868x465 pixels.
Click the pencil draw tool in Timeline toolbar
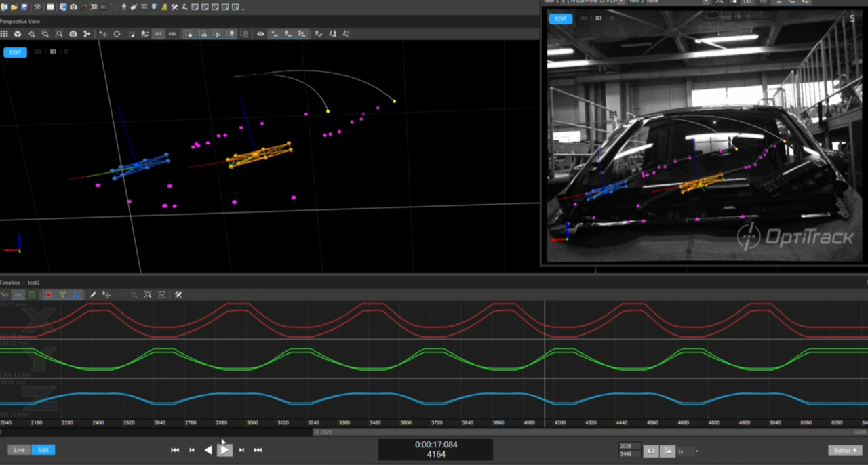(93, 295)
